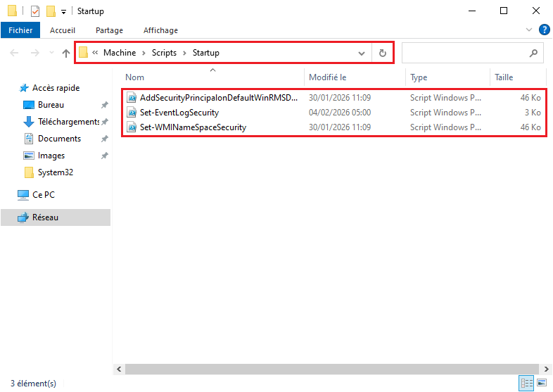Open the Quick Access Toolbar customize dropdown

coord(63,12)
